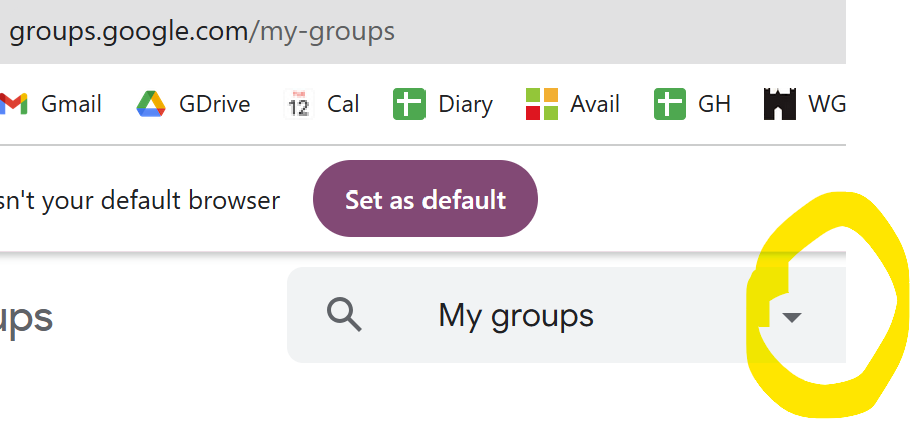Click the black castle WG icon
This screenshot has height=421, width=911.
[779, 104]
